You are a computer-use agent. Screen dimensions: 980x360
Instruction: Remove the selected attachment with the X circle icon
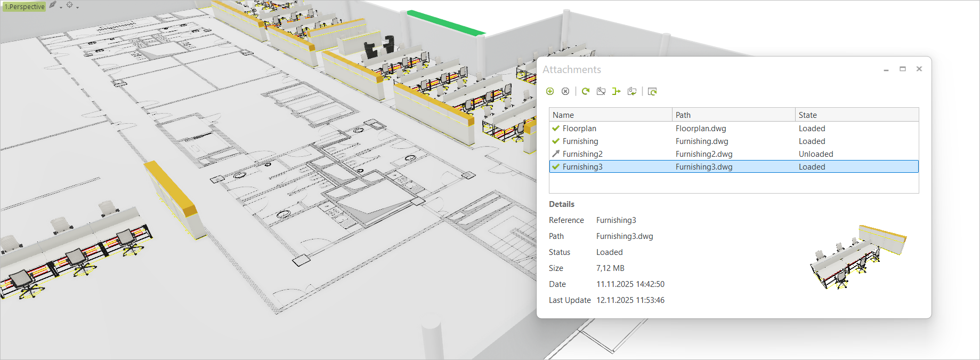565,92
